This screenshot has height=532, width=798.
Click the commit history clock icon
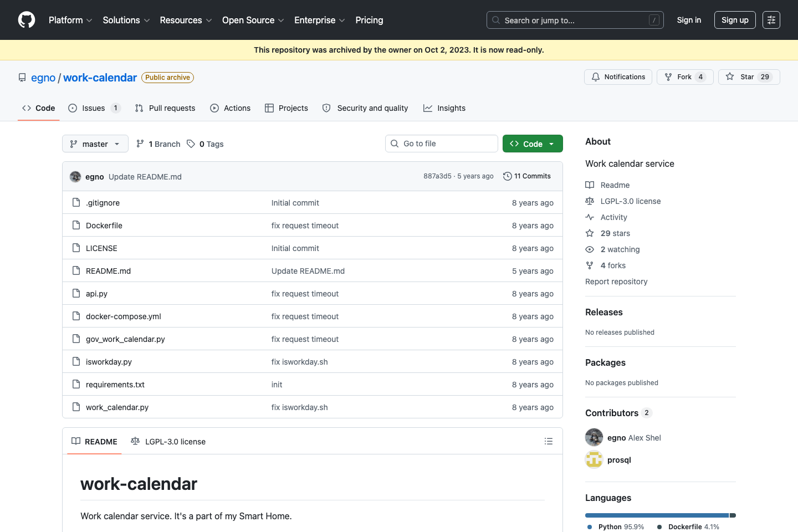tap(507, 176)
